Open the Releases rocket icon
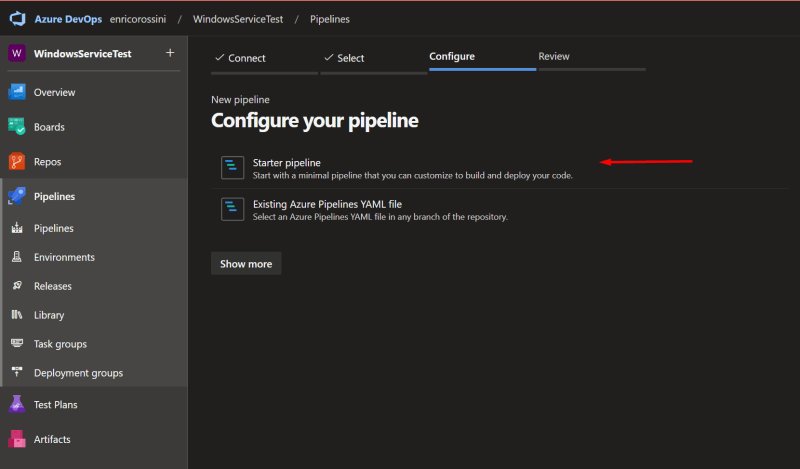The image size is (800, 469). (x=17, y=285)
